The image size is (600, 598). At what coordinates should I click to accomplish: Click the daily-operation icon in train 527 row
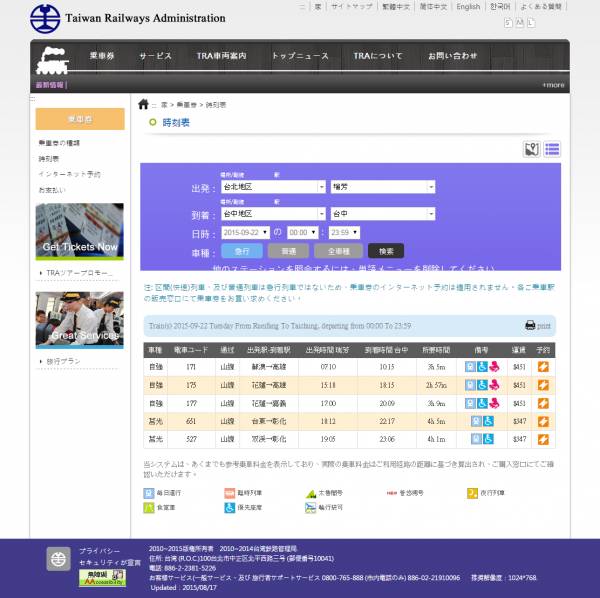click(476, 439)
